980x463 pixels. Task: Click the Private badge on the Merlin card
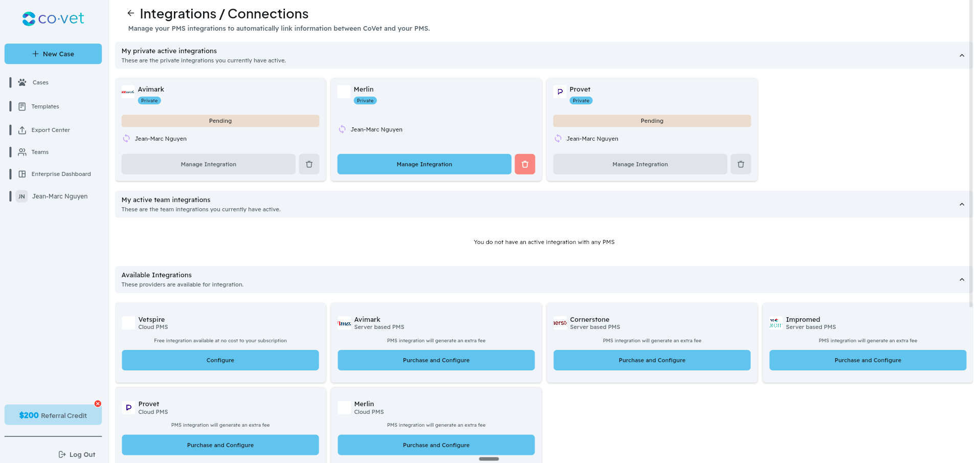(365, 101)
